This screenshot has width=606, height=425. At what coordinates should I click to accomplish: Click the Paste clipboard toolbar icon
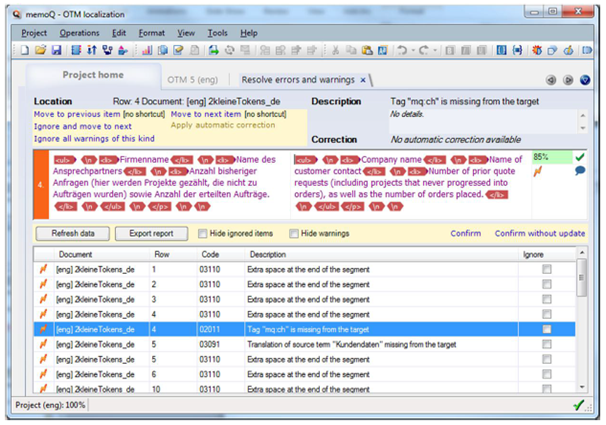point(369,50)
